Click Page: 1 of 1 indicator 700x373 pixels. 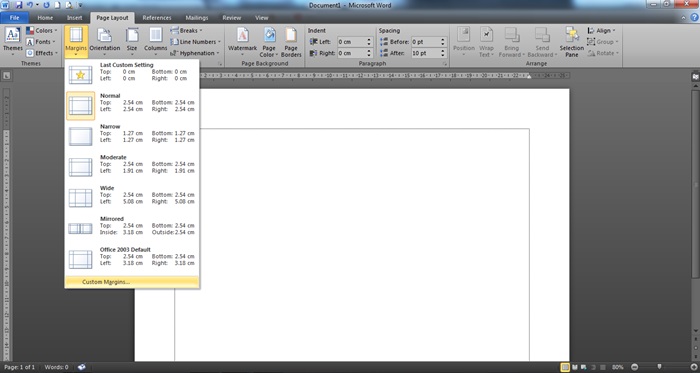point(19,367)
